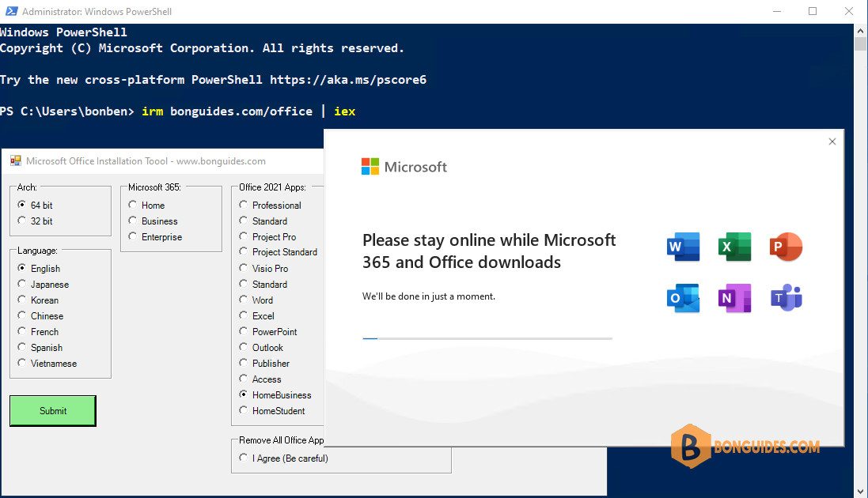The image size is (868, 498).
Task: Close the PowerShell window
Action: click(x=849, y=11)
